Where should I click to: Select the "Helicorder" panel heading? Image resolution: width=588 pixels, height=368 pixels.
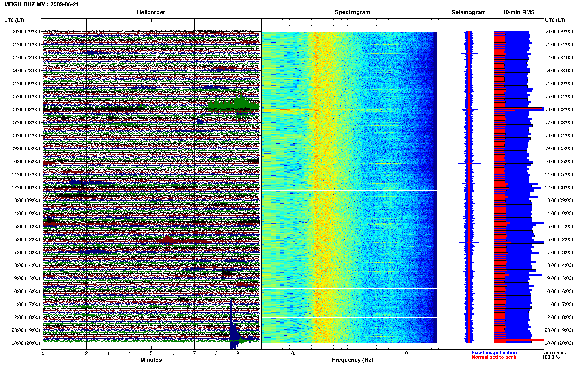(x=151, y=12)
